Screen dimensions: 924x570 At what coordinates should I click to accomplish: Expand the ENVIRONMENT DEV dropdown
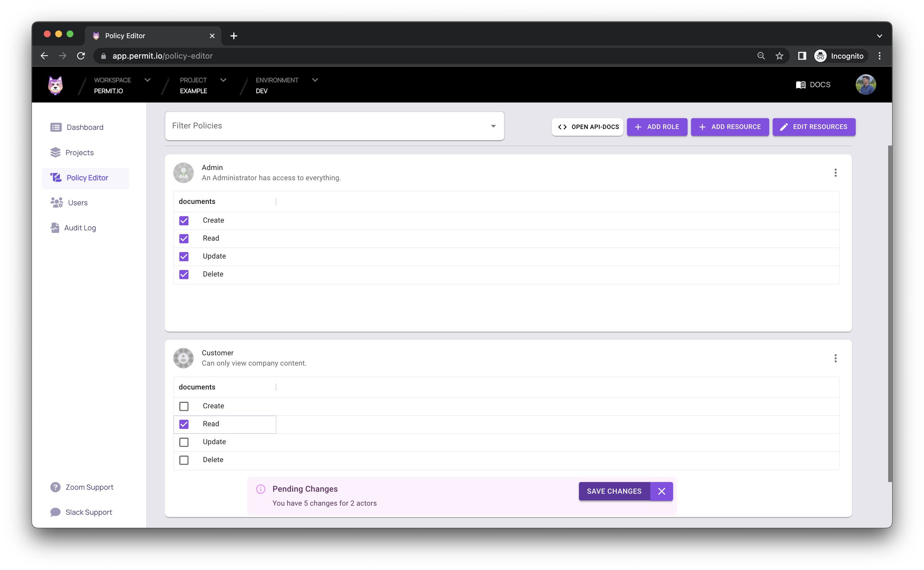(315, 80)
